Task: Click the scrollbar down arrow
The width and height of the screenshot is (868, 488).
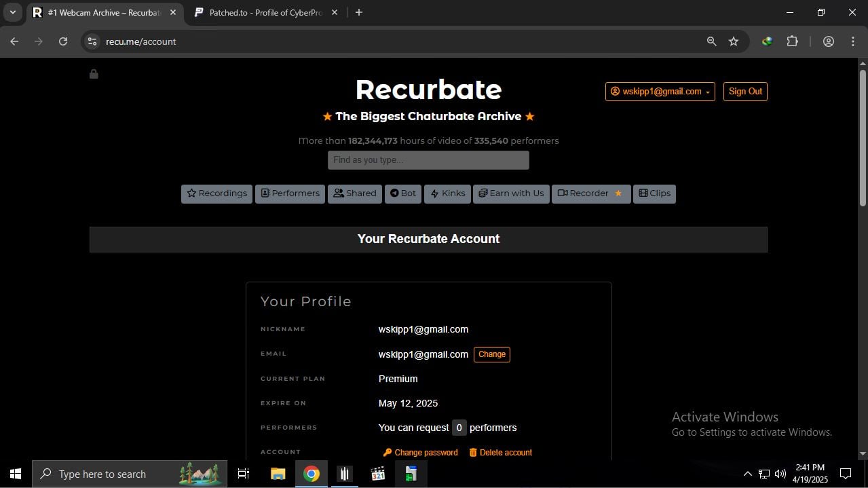Action: [x=863, y=454]
